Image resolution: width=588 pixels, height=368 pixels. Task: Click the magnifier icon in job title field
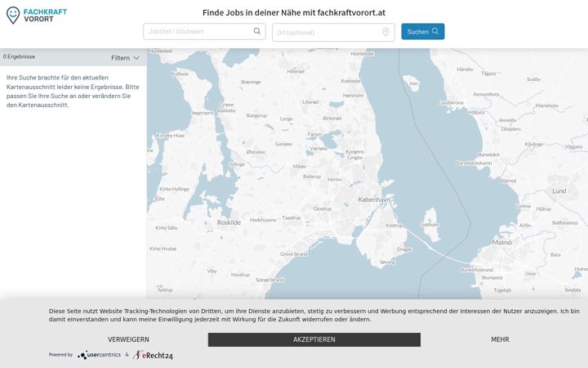[257, 31]
